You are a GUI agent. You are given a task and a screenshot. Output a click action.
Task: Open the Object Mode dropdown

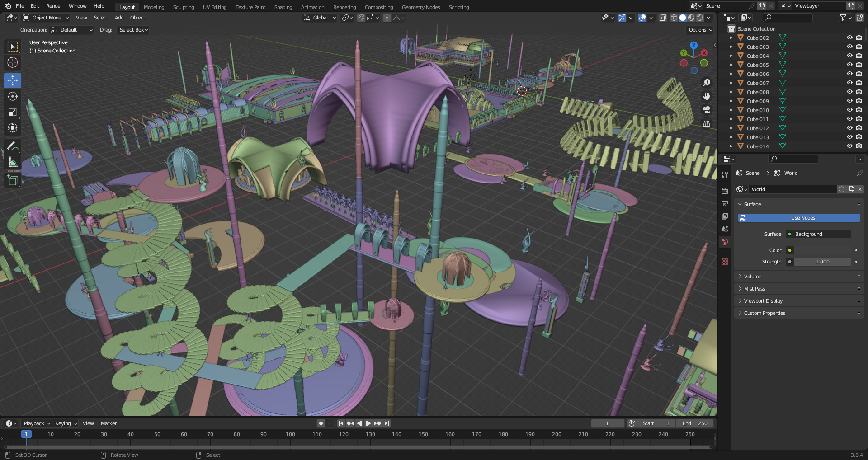point(46,18)
